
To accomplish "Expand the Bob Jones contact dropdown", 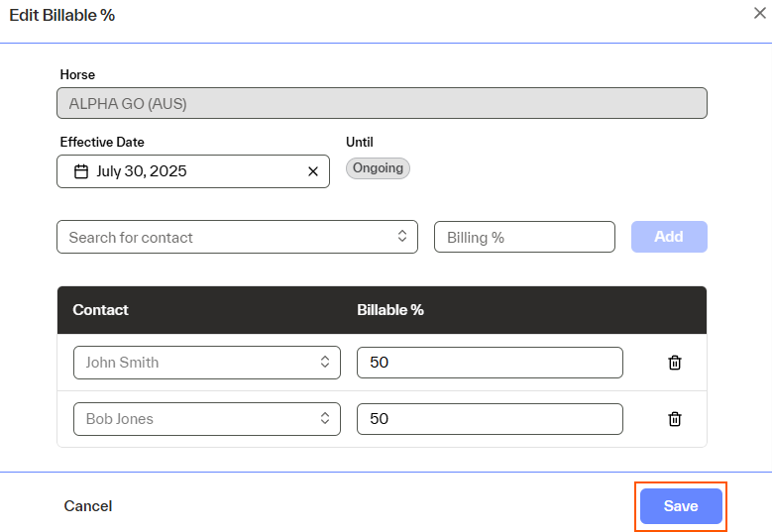I will point(207,419).
